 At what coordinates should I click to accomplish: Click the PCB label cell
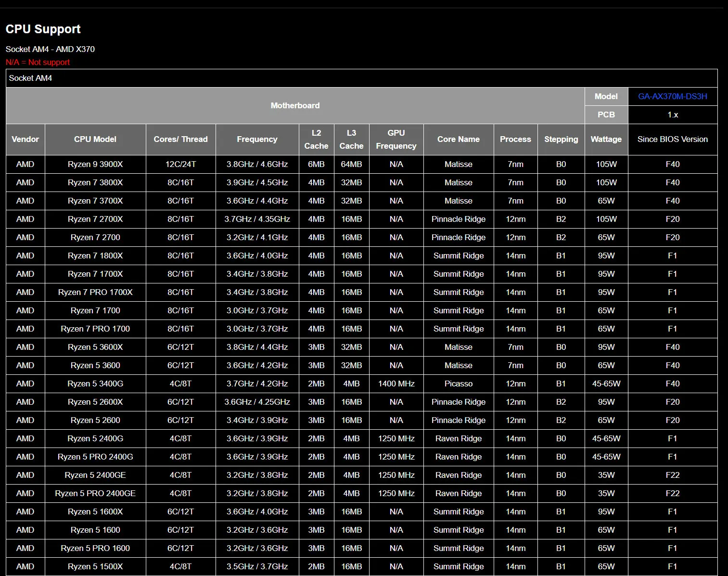(606, 115)
